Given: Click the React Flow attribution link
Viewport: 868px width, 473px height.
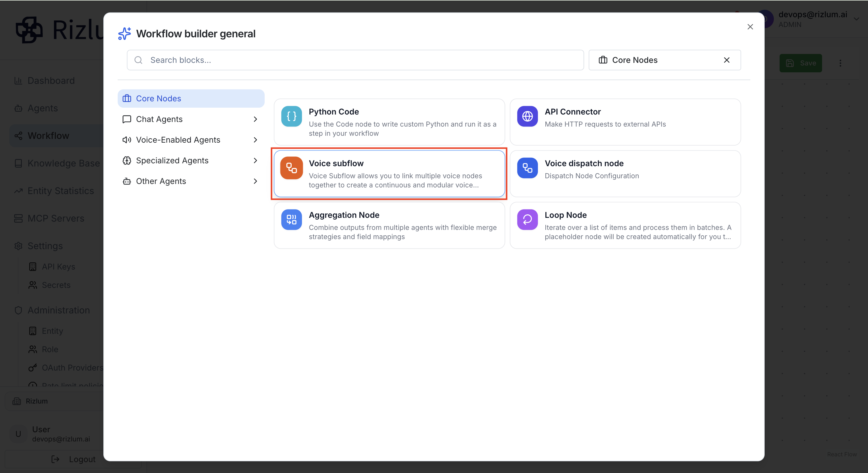Looking at the screenshot, I should 842,454.
